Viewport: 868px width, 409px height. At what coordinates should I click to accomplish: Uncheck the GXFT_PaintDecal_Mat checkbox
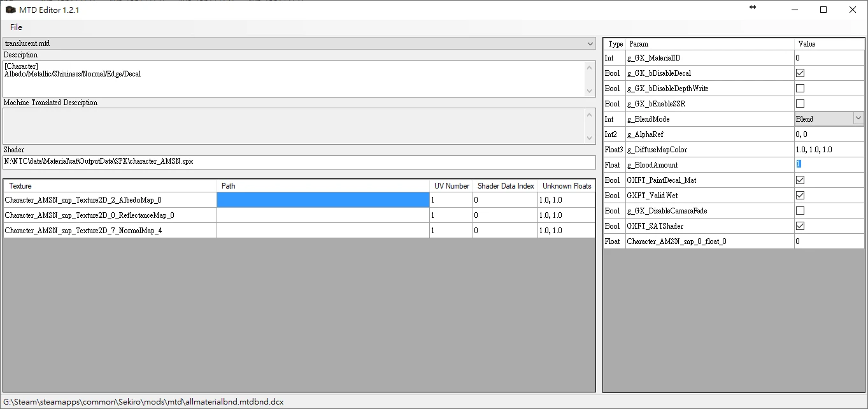coord(800,180)
